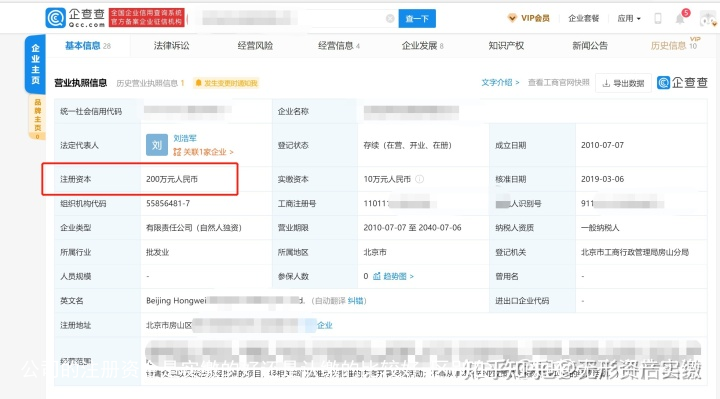The height and width of the screenshot is (399, 720).
Task: Click the 查一下 search button
Action: (x=417, y=18)
